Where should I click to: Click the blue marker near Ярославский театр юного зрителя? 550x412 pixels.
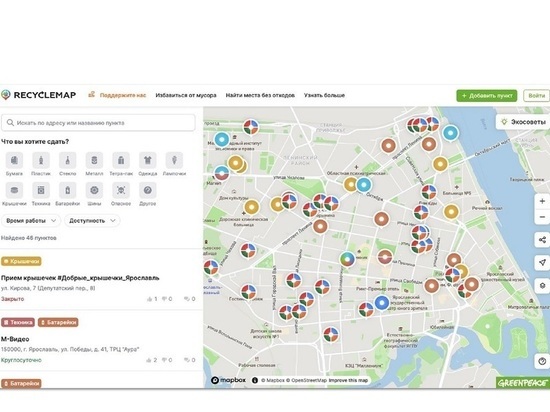pos(382,303)
